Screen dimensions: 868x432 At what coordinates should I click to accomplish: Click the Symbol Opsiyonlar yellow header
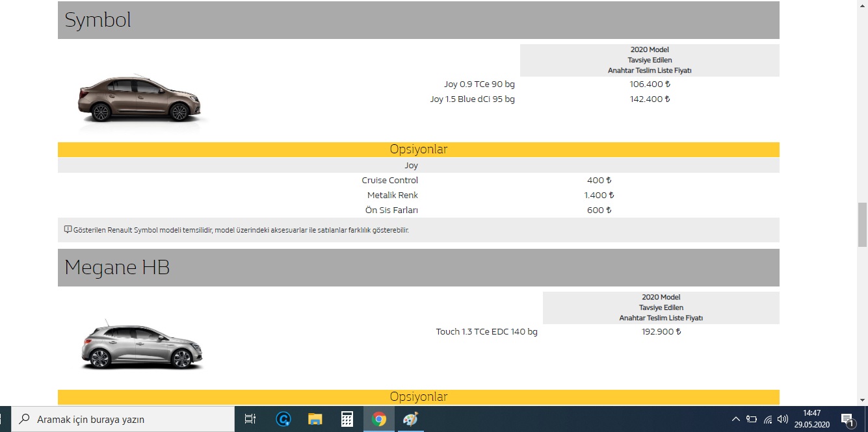click(419, 149)
